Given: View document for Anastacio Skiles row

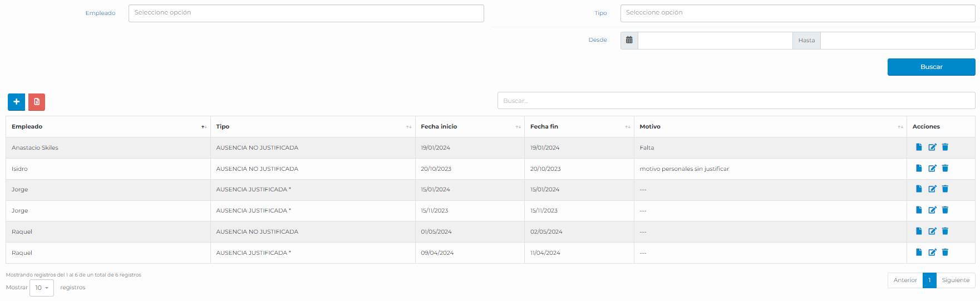Looking at the screenshot, I should tap(919, 147).
